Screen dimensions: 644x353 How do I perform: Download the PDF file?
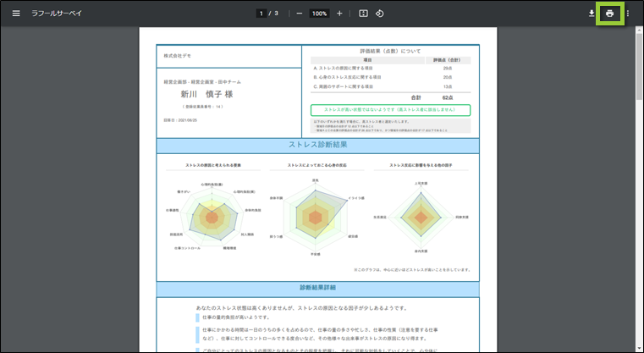click(591, 14)
